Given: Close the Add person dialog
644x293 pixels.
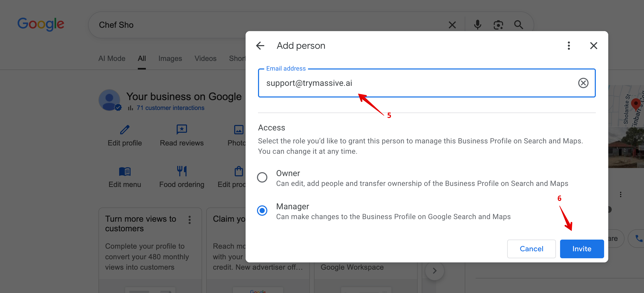Looking at the screenshot, I should pyautogui.click(x=593, y=46).
